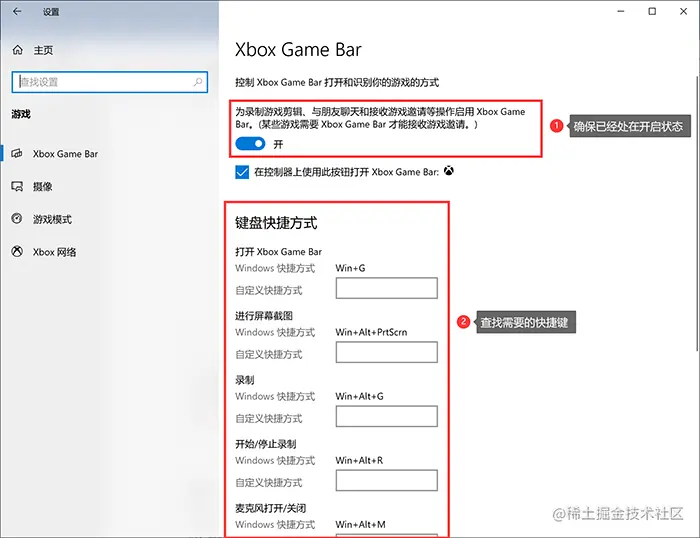This screenshot has width=700, height=538.
Task: Click the 打开 Xbox Game Bar shortcut label
Action: [x=279, y=251]
